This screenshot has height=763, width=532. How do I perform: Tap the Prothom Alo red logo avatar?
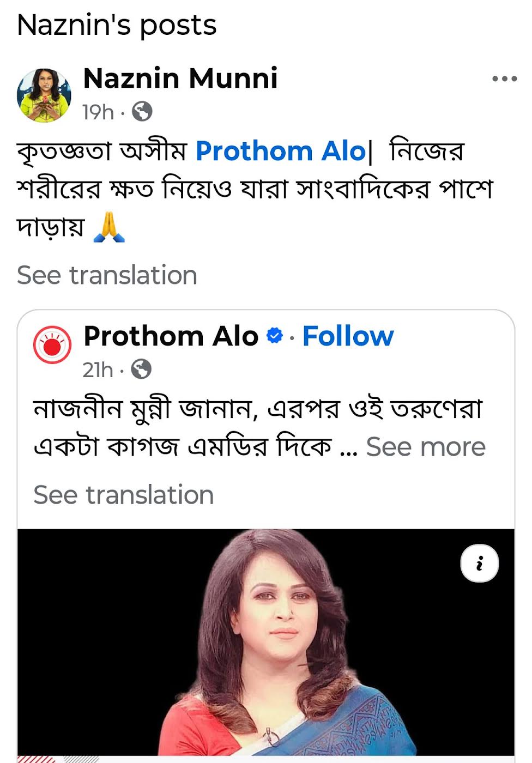click(x=52, y=344)
